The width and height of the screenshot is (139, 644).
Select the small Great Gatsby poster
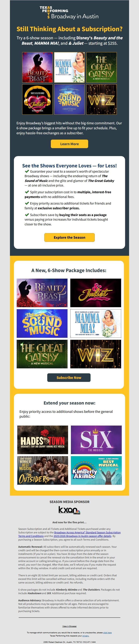101,68
